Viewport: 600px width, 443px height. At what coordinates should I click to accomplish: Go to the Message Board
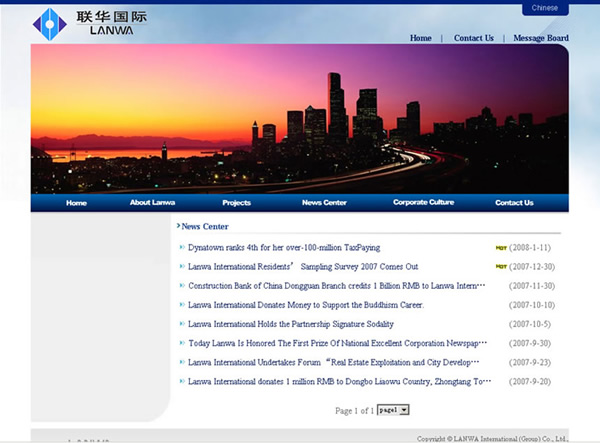(541, 38)
